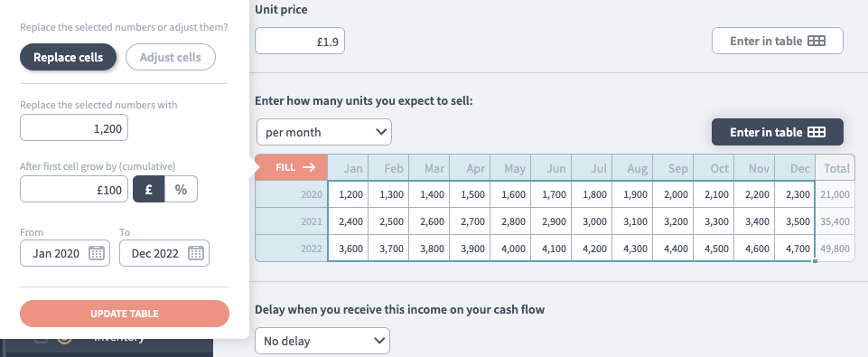Expand the No delay dropdown
The image size is (868, 357).
pos(322,341)
